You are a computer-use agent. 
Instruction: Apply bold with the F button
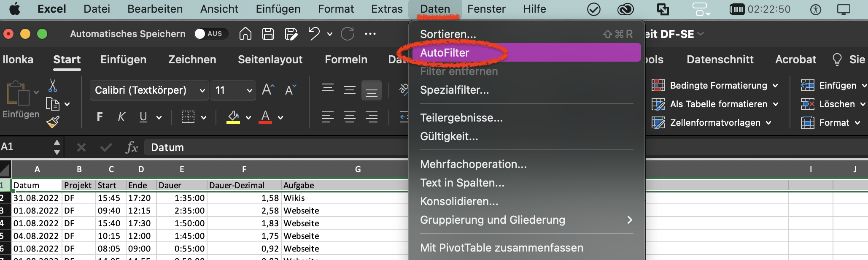point(100,117)
